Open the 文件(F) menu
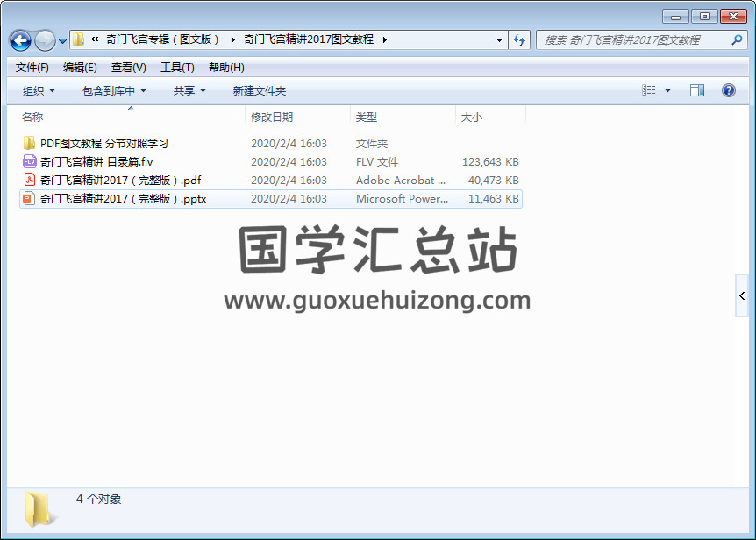Viewport: 756px width, 540px height. [x=32, y=67]
